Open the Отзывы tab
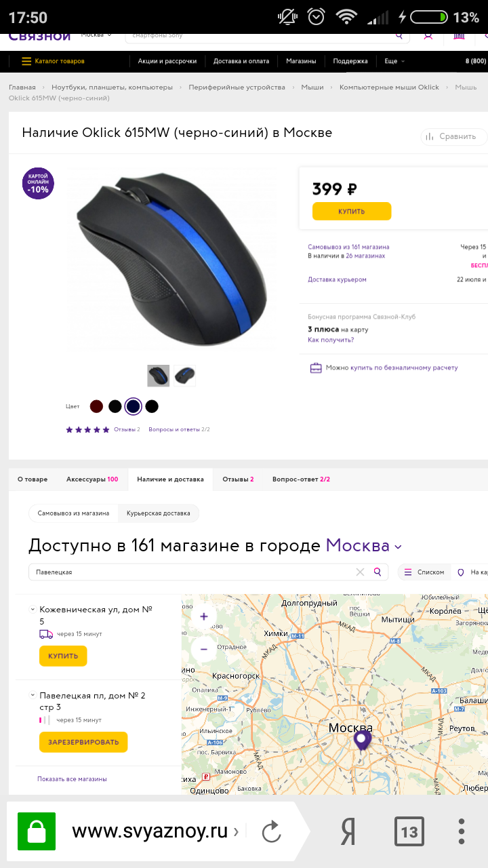Screen dimensions: 488x868 pyautogui.click(x=238, y=479)
